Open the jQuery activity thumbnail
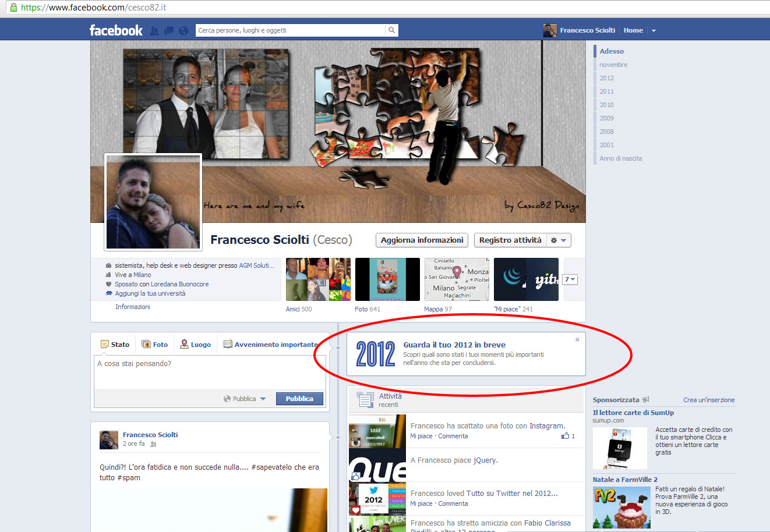 tap(377, 464)
